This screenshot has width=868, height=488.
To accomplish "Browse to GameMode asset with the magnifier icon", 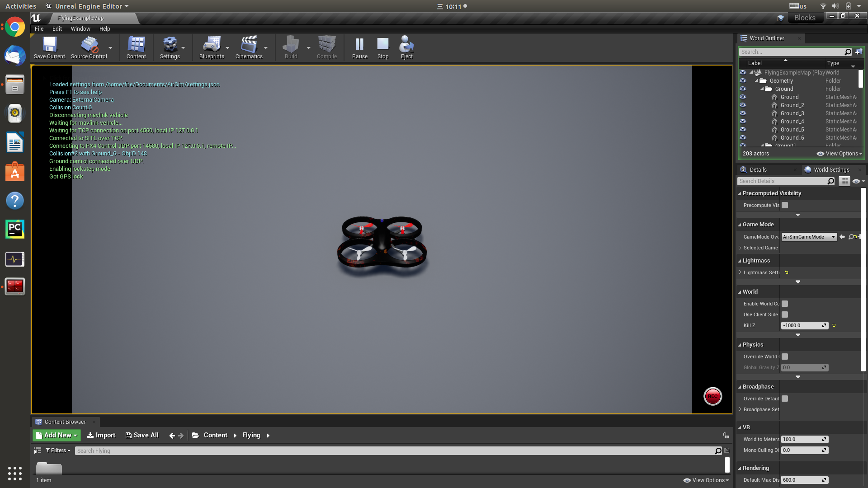I will pyautogui.click(x=851, y=237).
